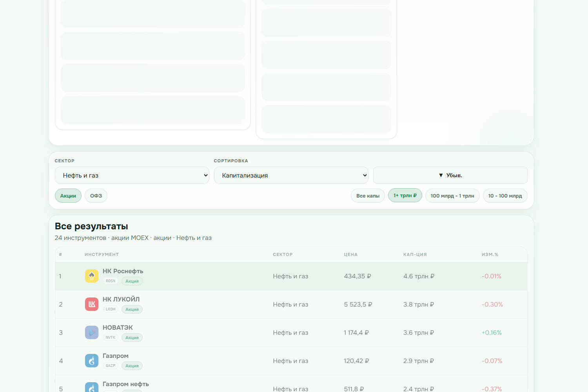Click the capitalization value 3.8 трлн ₽
This screenshot has width=588, height=392.
[x=419, y=305]
